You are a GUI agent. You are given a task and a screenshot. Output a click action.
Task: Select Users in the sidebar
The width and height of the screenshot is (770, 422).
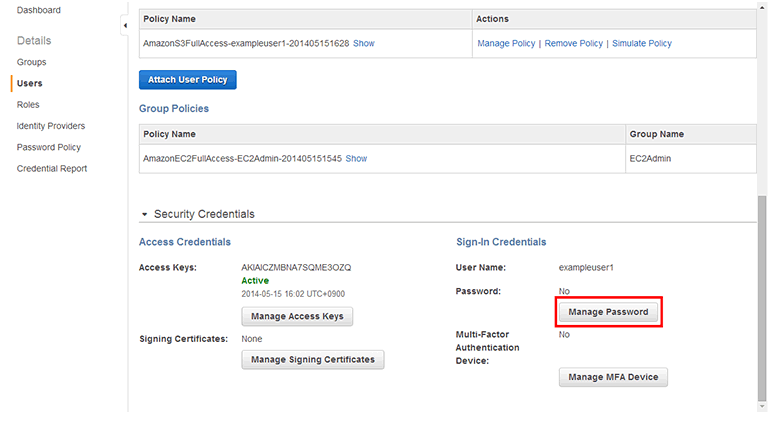coord(29,83)
